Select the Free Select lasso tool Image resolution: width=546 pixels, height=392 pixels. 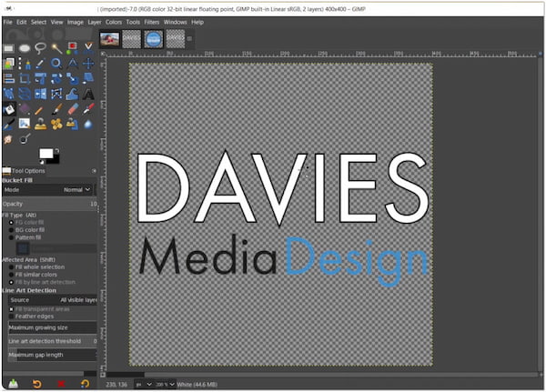tap(40, 48)
